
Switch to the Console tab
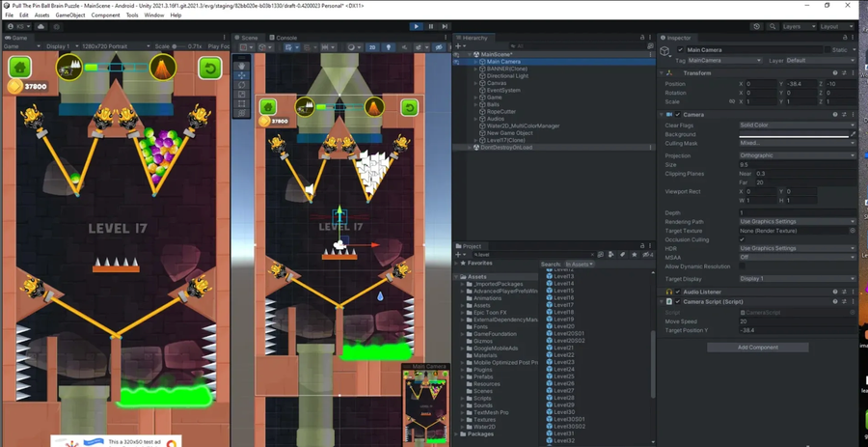pos(285,38)
